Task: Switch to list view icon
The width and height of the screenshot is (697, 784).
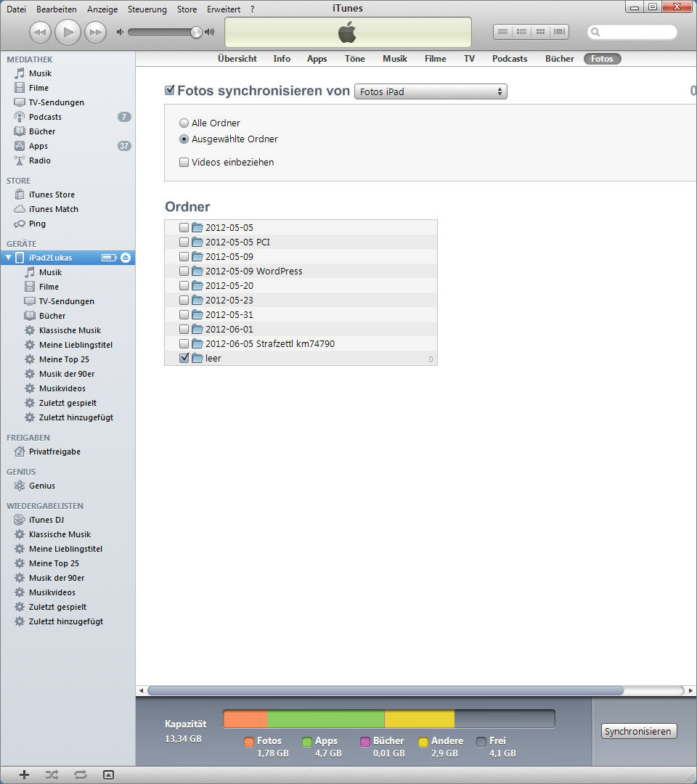Action: pyautogui.click(x=502, y=32)
